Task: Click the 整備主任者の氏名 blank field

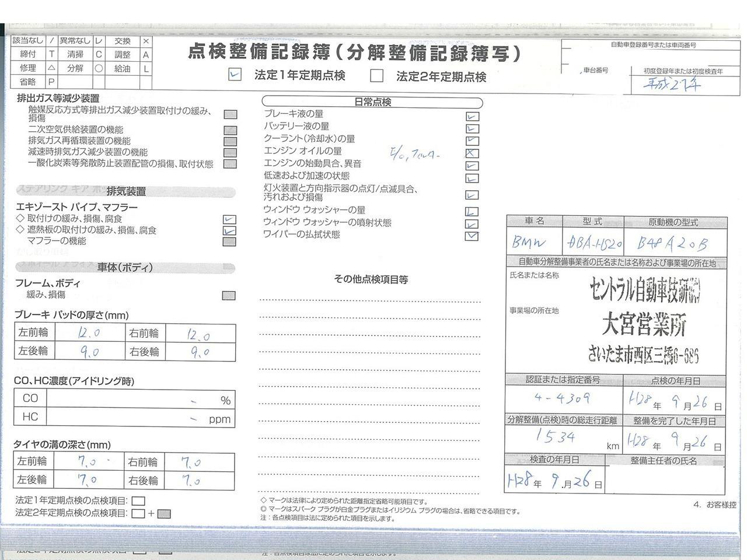Action: [x=664, y=480]
